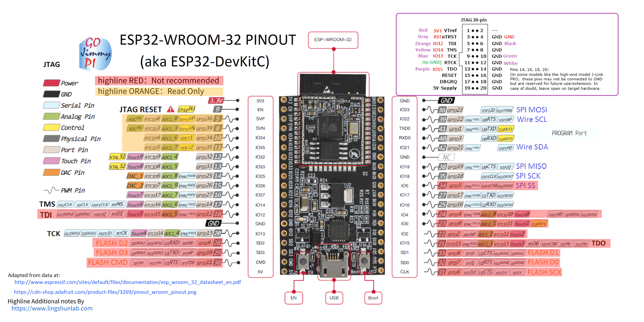This screenshot has width=644, height=322.
Task: Click the red JTAG RESET warning triangle
Action: click(x=171, y=109)
